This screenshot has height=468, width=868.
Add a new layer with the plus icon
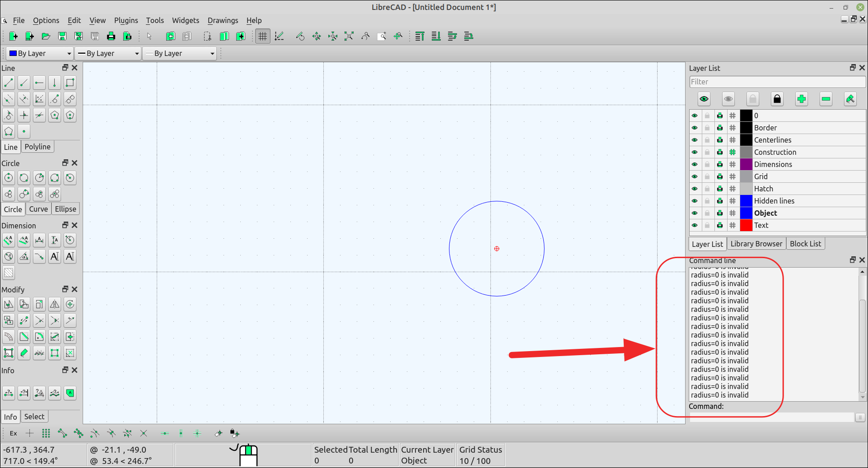pyautogui.click(x=801, y=99)
